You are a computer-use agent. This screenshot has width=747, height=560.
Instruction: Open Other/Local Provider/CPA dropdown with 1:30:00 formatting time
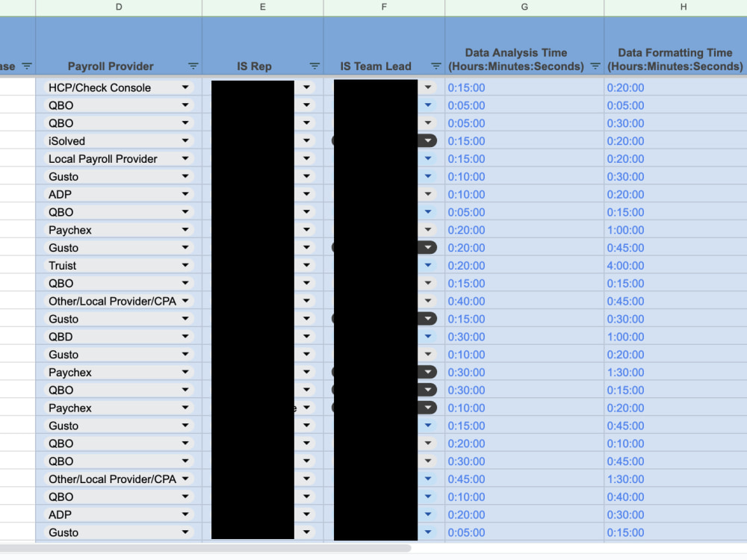[x=185, y=479]
